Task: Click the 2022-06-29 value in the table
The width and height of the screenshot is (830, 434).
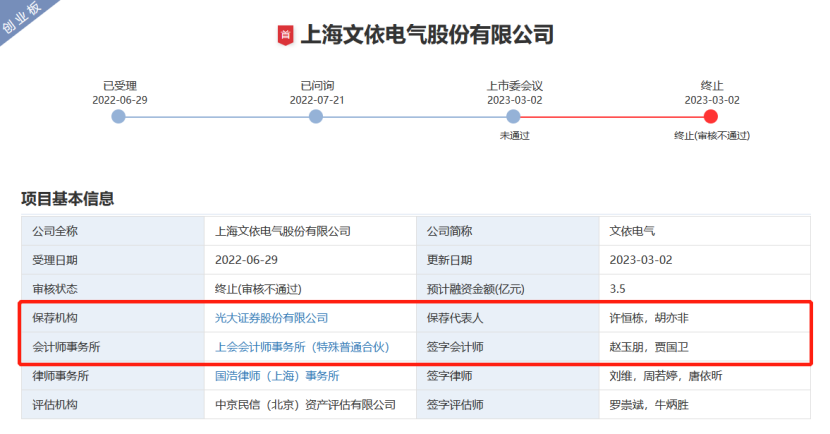Action: 246,260
